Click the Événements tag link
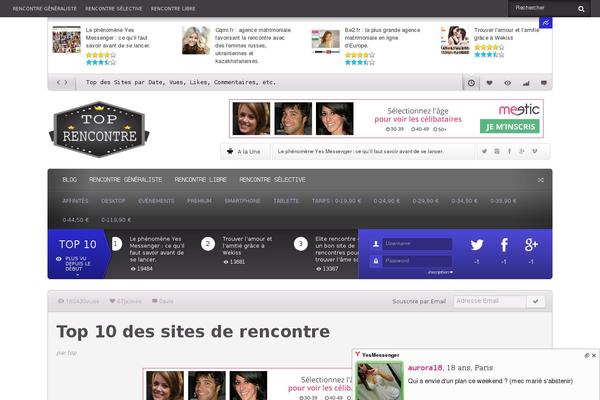Image resolution: width=600 pixels, height=400 pixels. (x=156, y=201)
